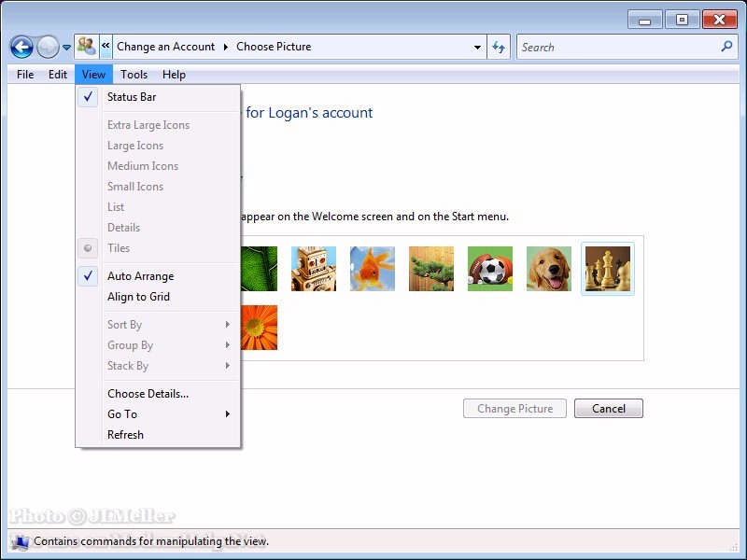This screenshot has width=747, height=560.
Task: Expand the Group By submenu
Action: [158, 345]
